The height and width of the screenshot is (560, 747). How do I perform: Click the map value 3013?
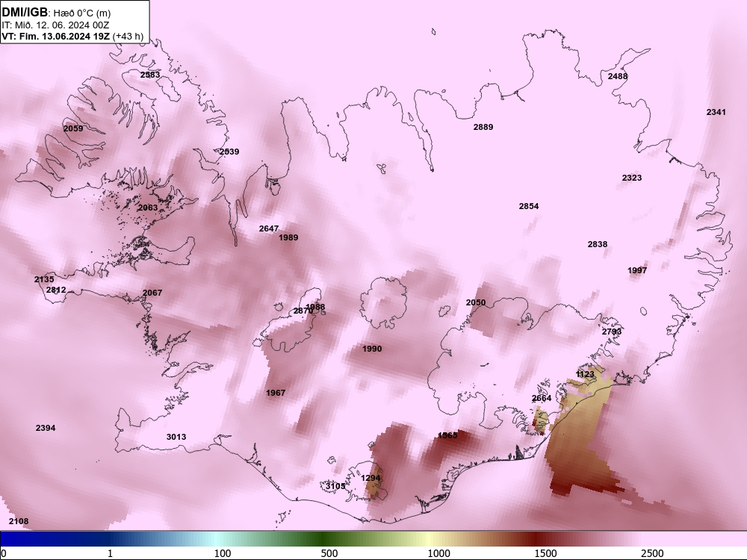176,437
